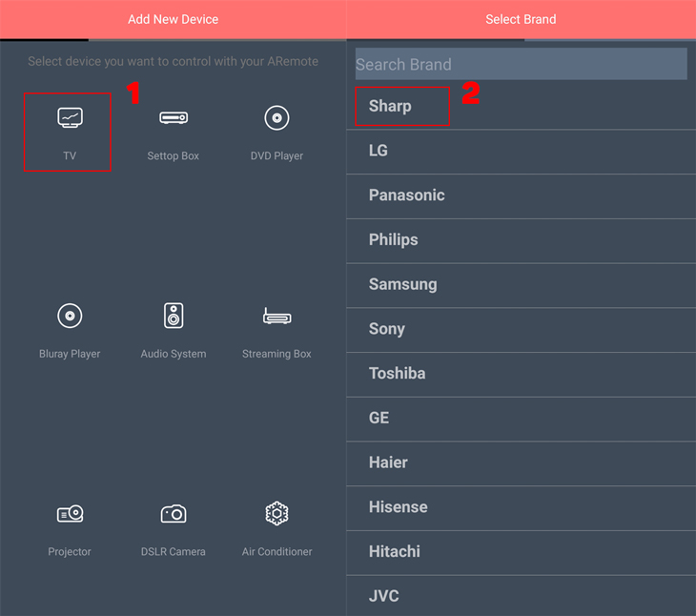Viewport: 696px width, 616px height.
Task: Choose the Audio System speaker icon
Action: [174, 316]
